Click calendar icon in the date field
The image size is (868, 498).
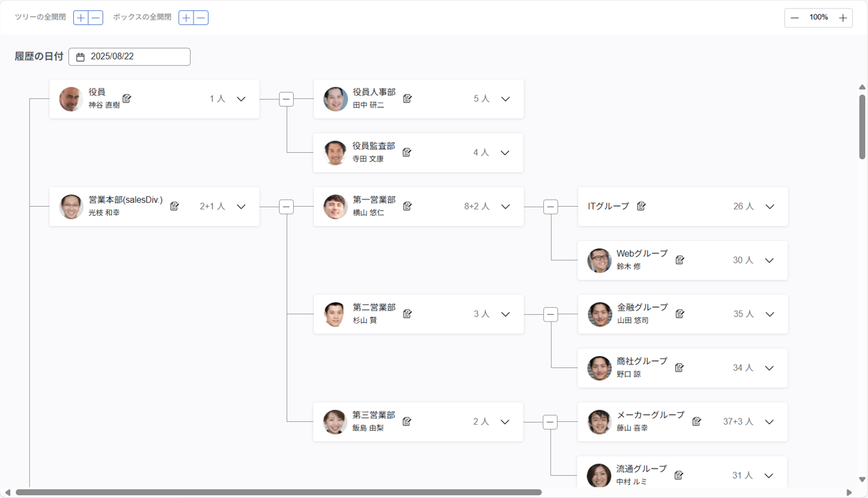pyautogui.click(x=80, y=57)
